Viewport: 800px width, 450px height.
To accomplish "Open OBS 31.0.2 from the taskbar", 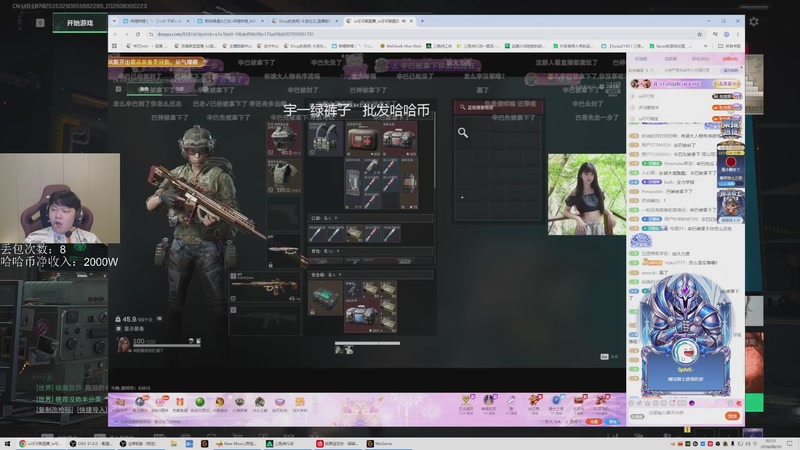I will coord(91,444).
